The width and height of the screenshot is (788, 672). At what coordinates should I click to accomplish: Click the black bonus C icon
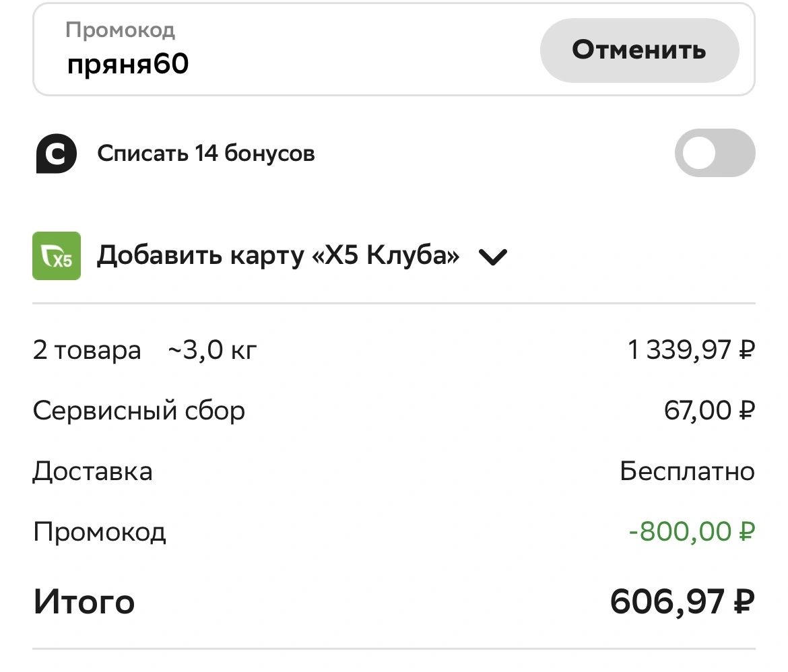click(57, 154)
